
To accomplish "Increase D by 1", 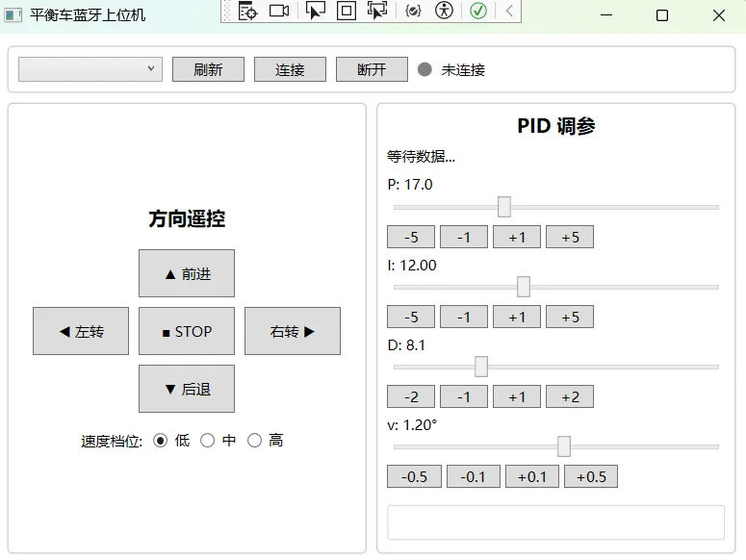I will (517, 396).
